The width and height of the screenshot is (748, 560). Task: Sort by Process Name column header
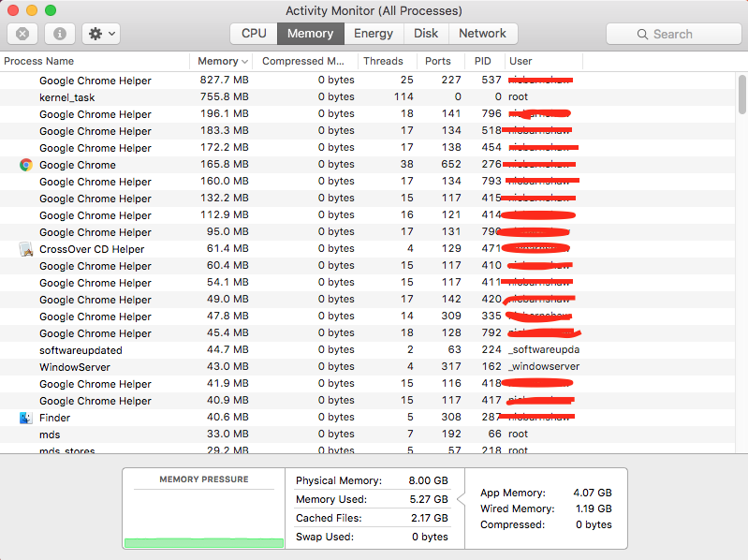click(95, 61)
